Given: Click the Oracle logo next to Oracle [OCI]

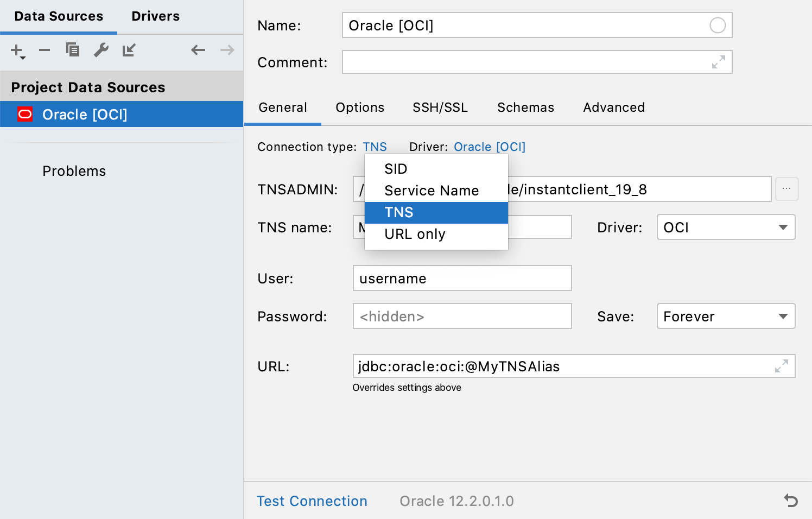Looking at the screenshot, I should [24, 114].
